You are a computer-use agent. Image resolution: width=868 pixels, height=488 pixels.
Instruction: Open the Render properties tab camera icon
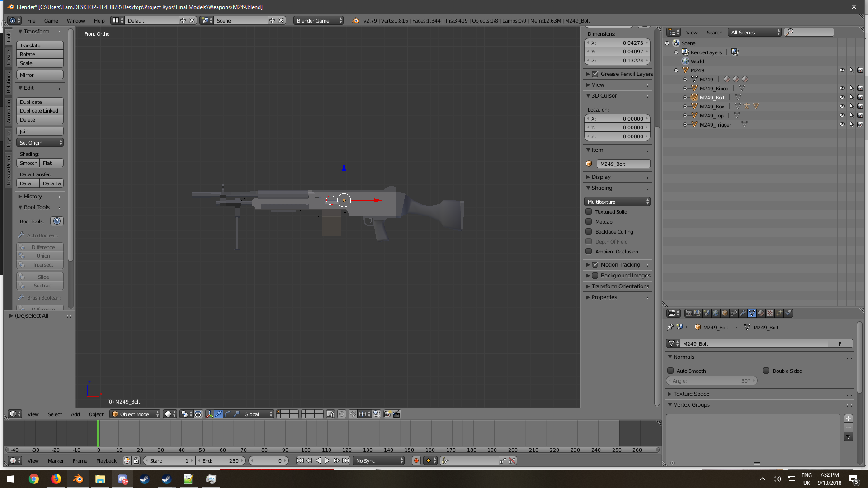[689, 313]
